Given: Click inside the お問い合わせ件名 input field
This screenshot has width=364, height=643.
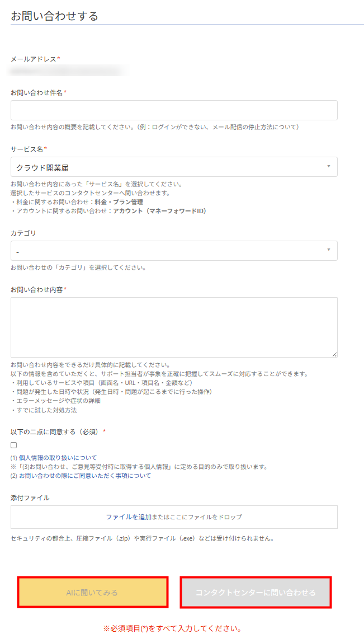Looking at the screenshot, I should 173,110.
